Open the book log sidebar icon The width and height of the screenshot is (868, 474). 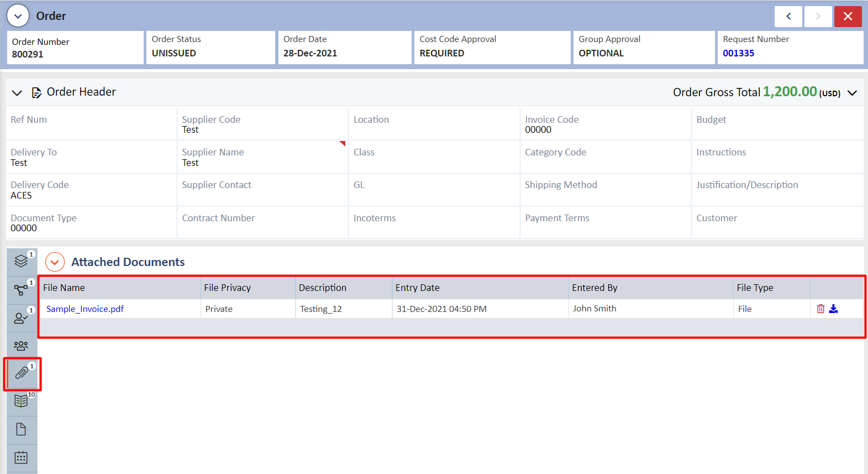pyautogui.click(x=22, y=402)
